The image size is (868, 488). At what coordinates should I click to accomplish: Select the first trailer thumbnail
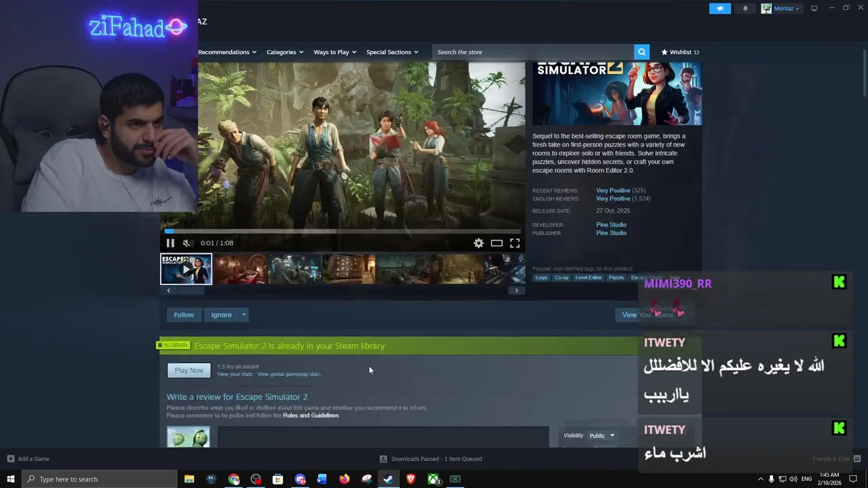pyautogui.click(x=186, y=269)
